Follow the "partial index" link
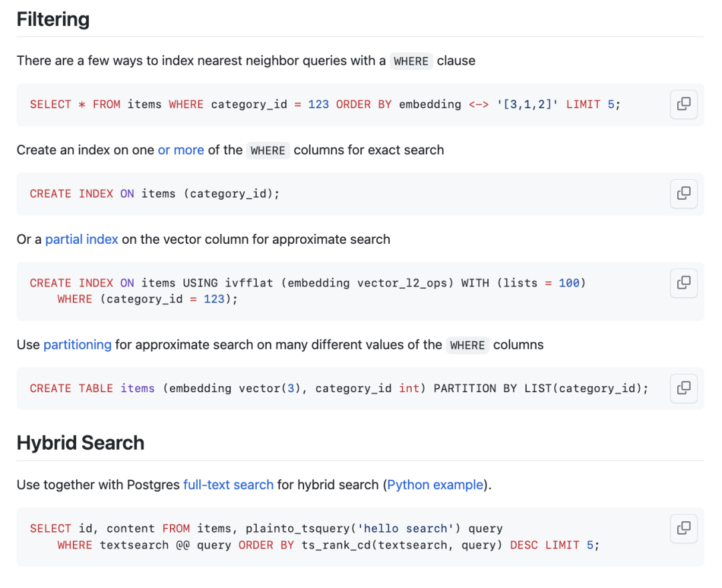Image resolution: width=722 pixels, height=588 pixels. click(82, 239)
